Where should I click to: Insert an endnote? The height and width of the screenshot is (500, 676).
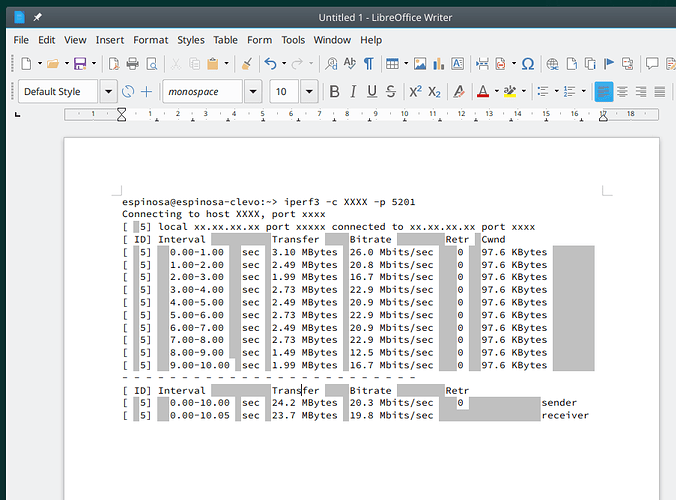590,64
